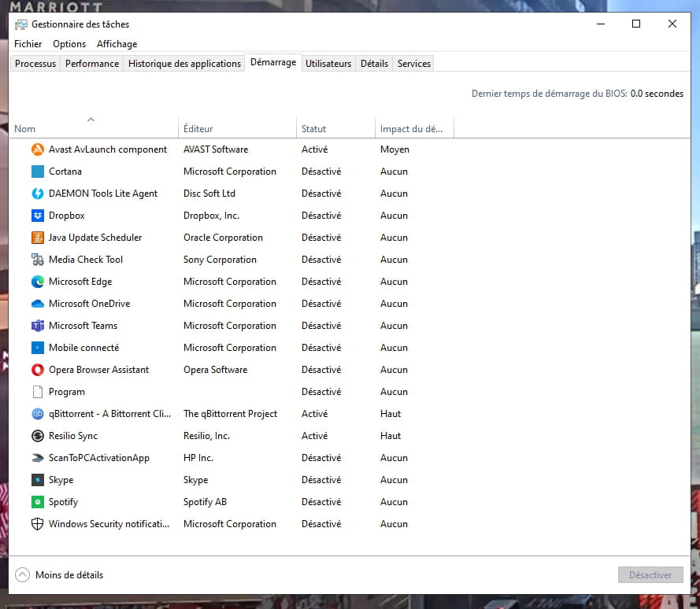This screenshot has height=609, width=700.
Task: Sort by the Éditeur column header
Action: coord(237,128)
